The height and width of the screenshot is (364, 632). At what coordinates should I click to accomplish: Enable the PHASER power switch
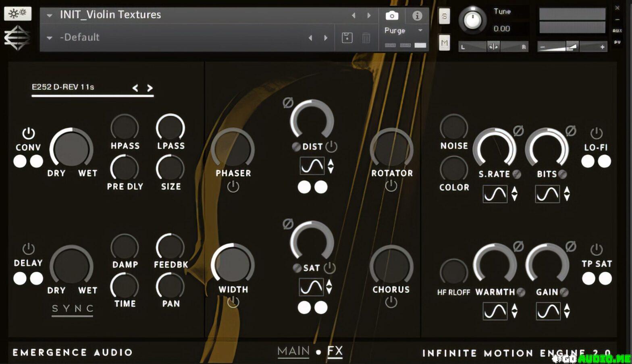click(233, 187)
